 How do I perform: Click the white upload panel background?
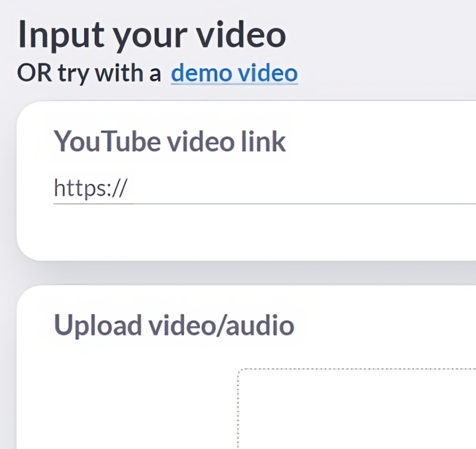[116, 395]
